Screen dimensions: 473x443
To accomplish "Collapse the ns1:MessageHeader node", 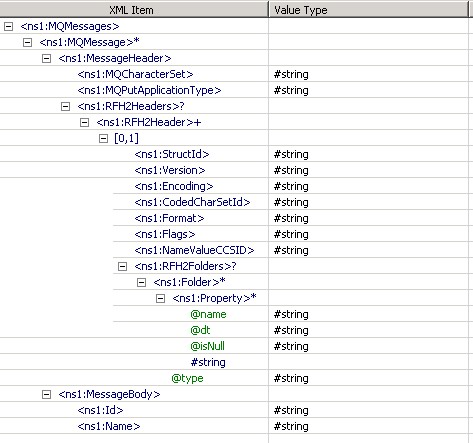I will (46, 58).
